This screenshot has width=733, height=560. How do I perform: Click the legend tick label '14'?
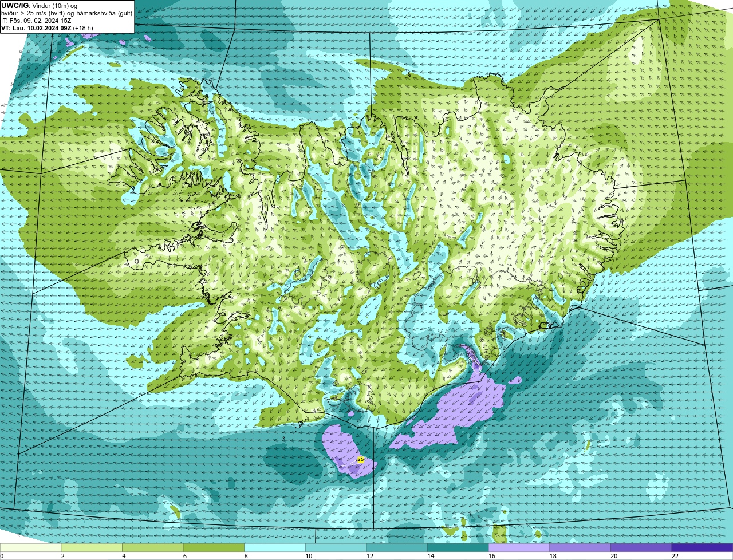(431, 556)
